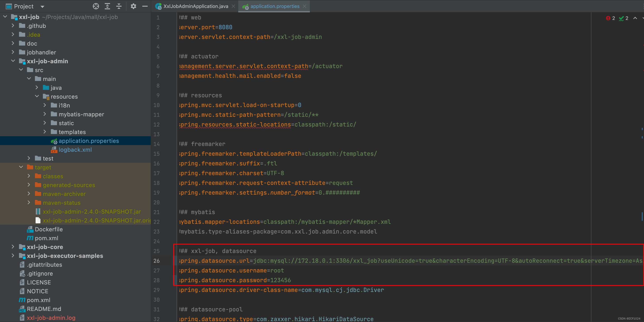This screenshot has height=322, width=644.
Task: Open the Project view dropdown
Action: [42, 6]
